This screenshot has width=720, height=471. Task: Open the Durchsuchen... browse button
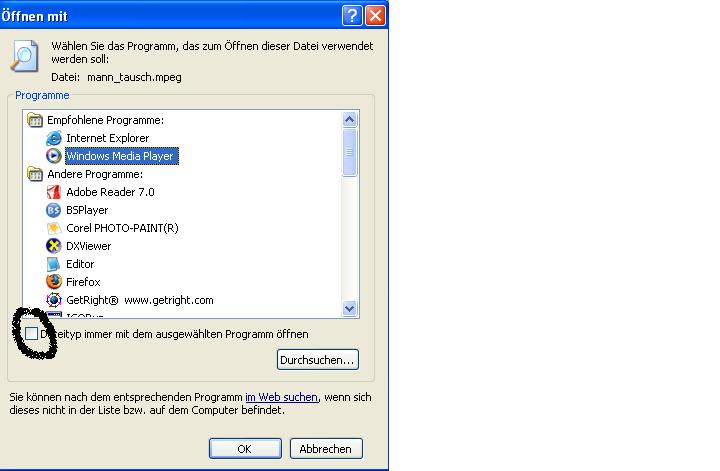coord(318,359)
